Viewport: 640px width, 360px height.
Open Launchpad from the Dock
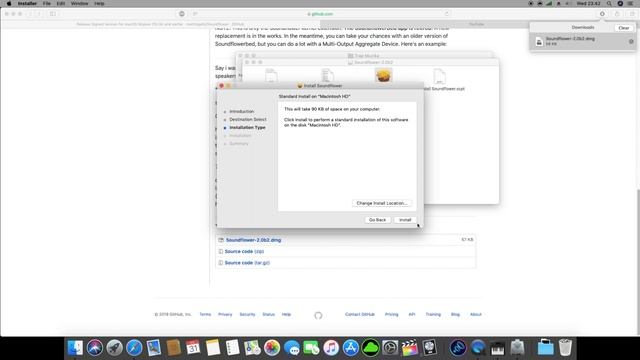pos(114,348)
